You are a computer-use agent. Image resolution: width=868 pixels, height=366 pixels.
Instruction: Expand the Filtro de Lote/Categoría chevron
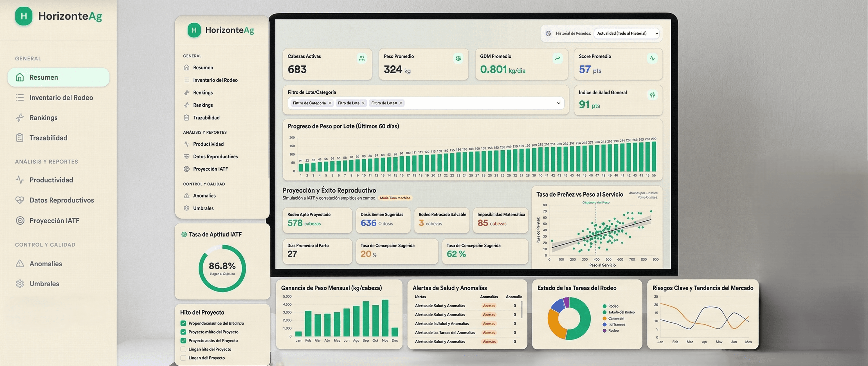[559, 103]
